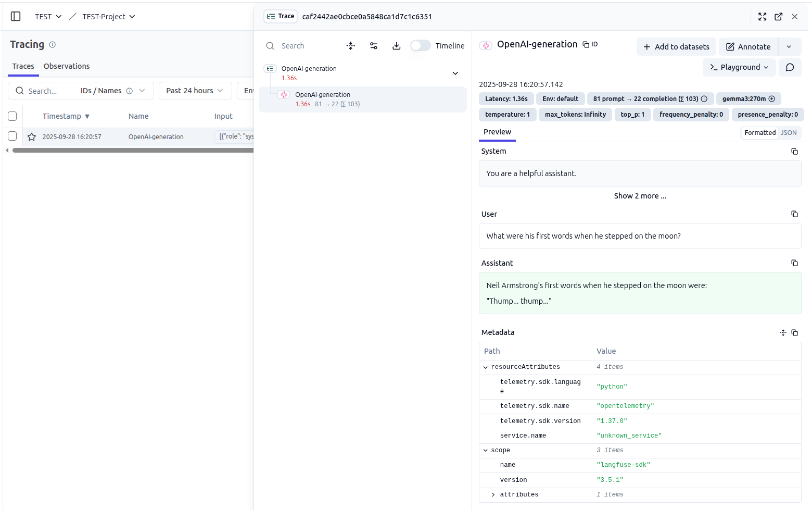The height and width of the screenshot is (510, 812).
Task: Toggle the Timeline switch
Action: click(x=421, y=46)
